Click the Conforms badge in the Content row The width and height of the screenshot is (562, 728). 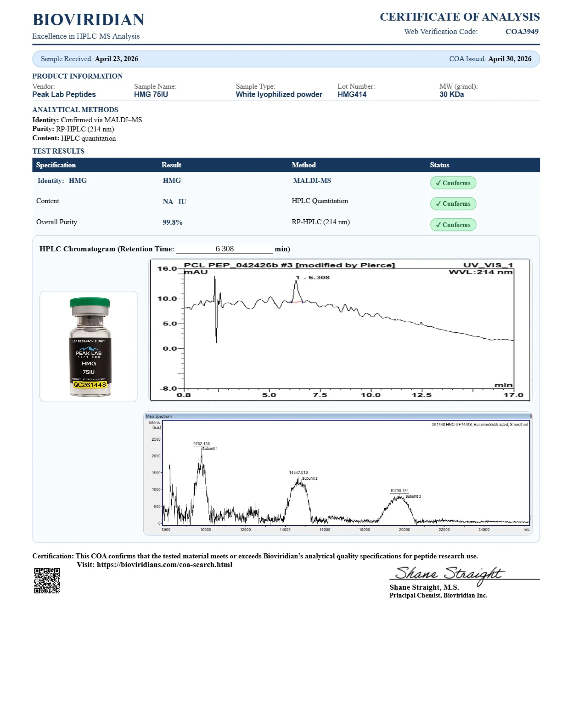pyautogui.click(x=453, y=204)
